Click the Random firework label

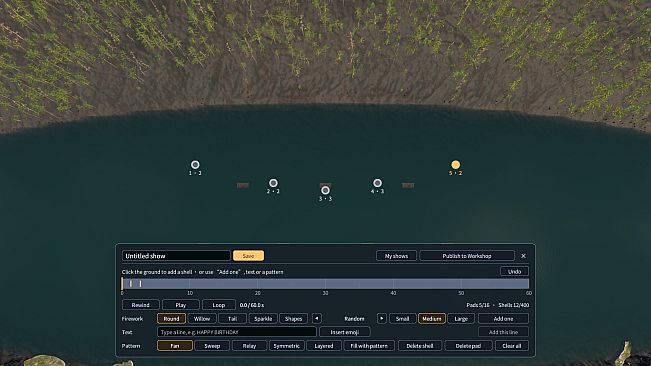coord(354,319)
